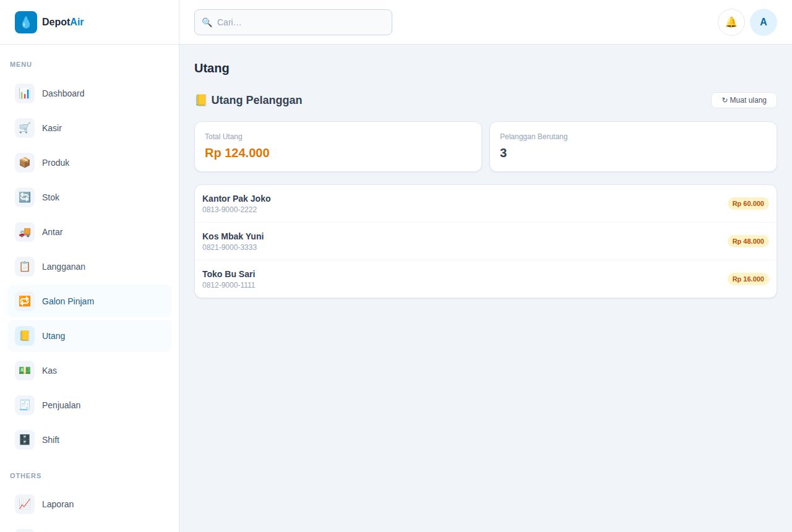Go to Antar via the truck icon

[25, 232]
